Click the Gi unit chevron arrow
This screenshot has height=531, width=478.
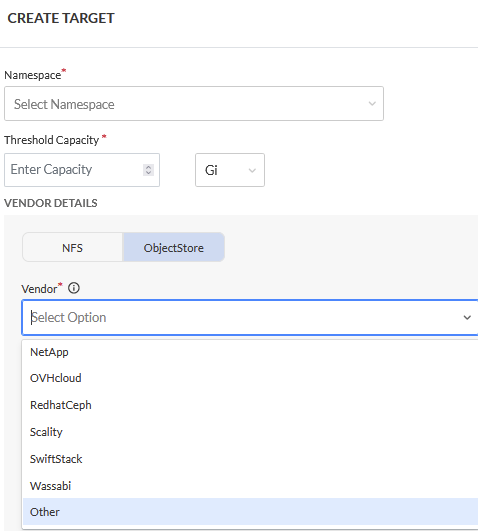pyautogui.click(x=252, y=170)
